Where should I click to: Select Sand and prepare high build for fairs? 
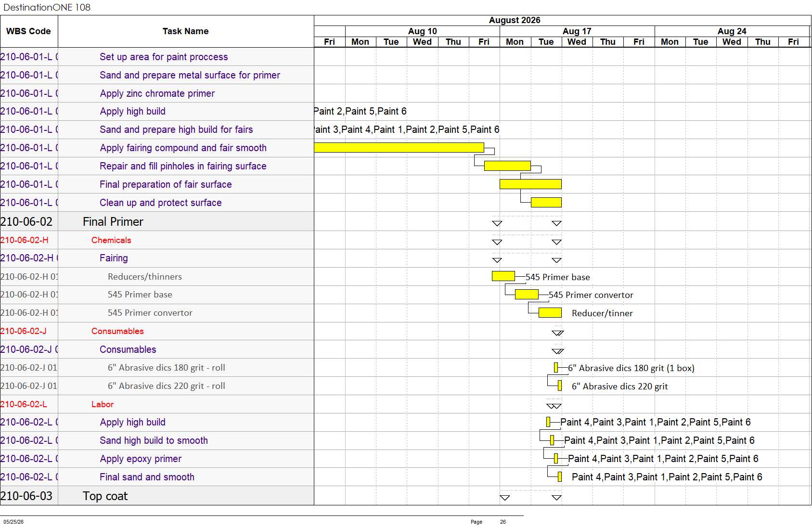coord(176,129)
